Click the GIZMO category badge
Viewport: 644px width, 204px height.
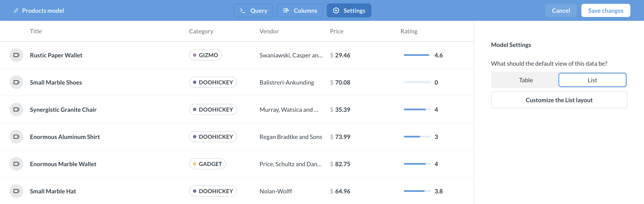pos(205,55)
